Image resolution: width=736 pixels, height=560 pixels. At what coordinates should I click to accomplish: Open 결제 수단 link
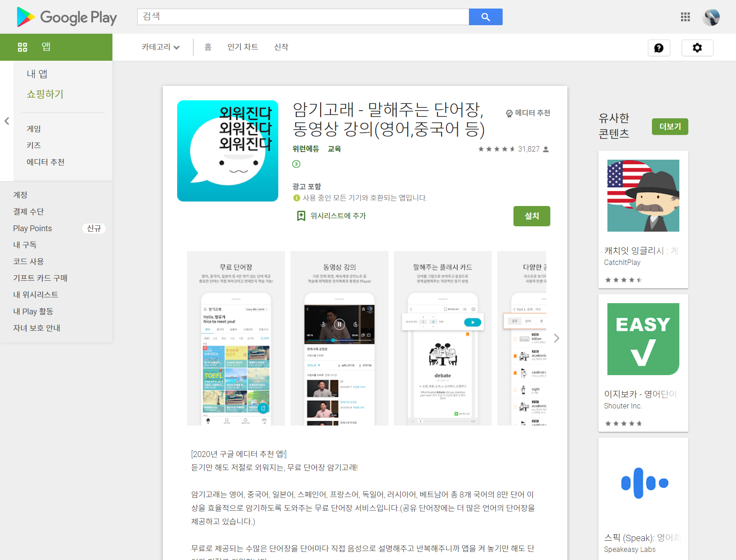pyautogui.click(x=28, y=211)
